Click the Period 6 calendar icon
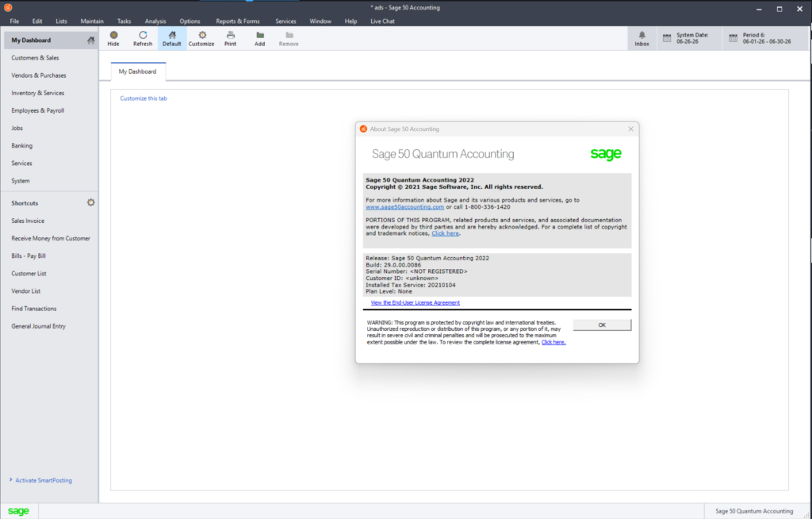 point(733,38)
